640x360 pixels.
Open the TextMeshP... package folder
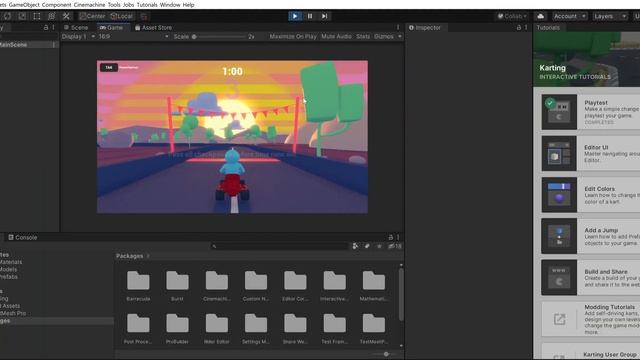coord(373,329)
